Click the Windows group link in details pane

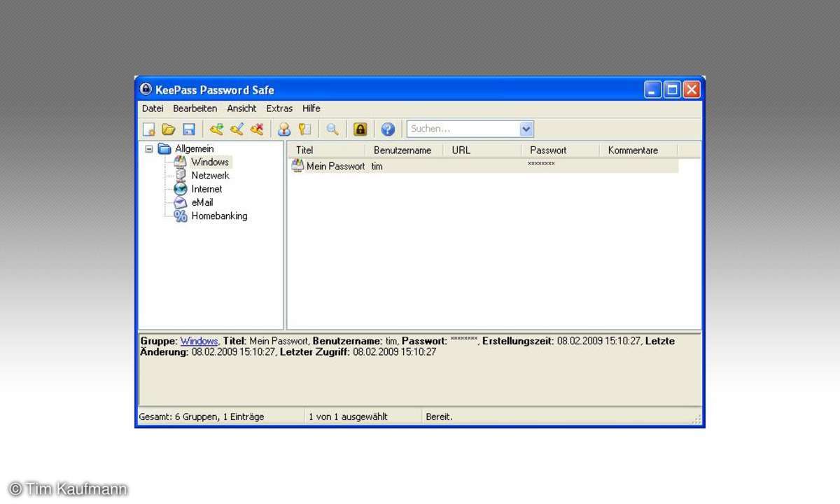(199, 341)
